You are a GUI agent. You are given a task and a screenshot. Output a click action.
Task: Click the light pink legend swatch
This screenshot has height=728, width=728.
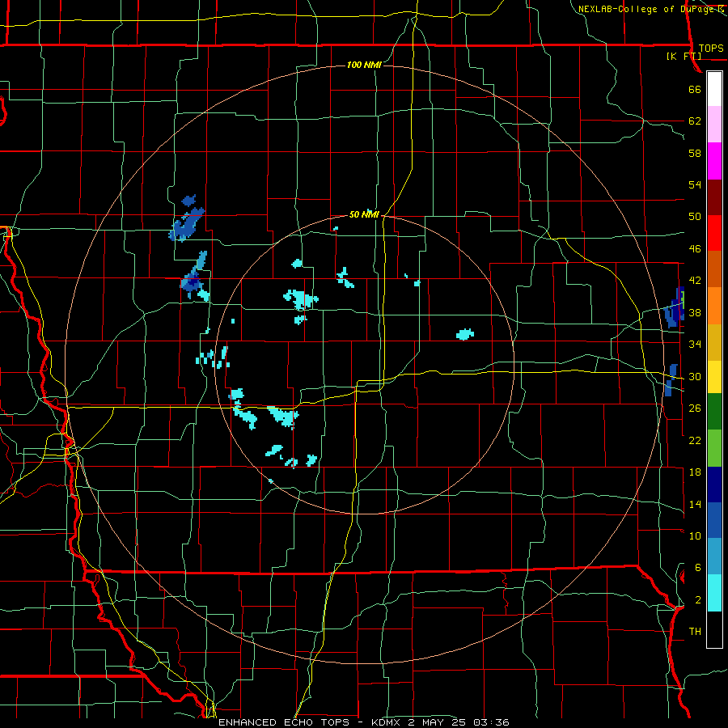[x=714, y=125]
